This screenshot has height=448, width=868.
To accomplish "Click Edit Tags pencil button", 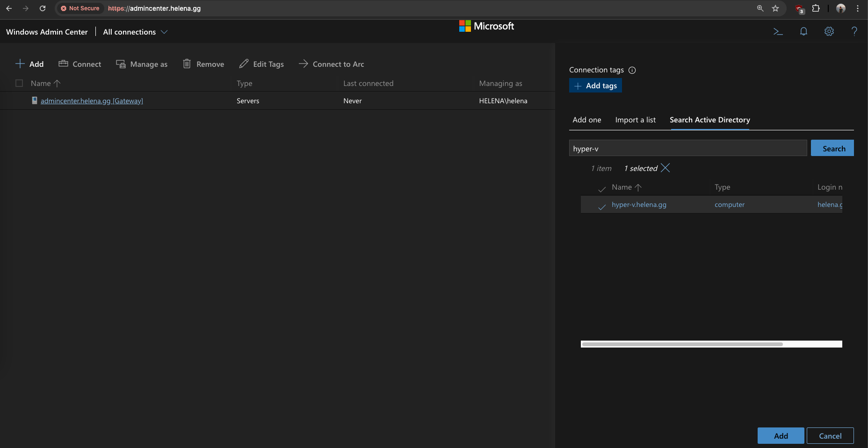I will pos(261,64).
